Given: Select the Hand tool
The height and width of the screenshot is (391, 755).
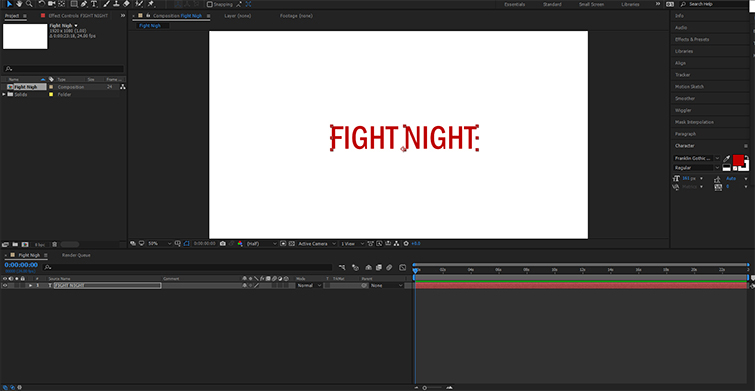Looking at the screenshot, I should pyautogui.click(x=19, y=4).
